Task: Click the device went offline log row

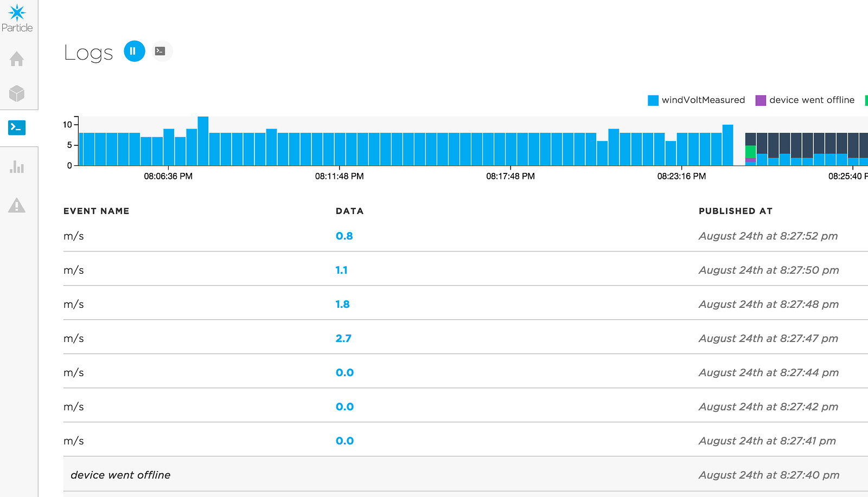Action: pos(465,474)
